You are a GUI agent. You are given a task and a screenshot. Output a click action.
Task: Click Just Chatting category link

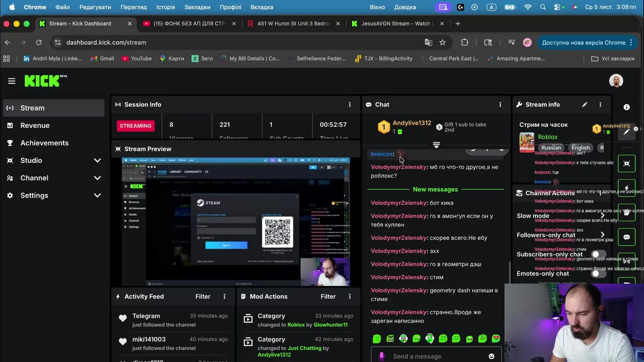coord(304,348)
